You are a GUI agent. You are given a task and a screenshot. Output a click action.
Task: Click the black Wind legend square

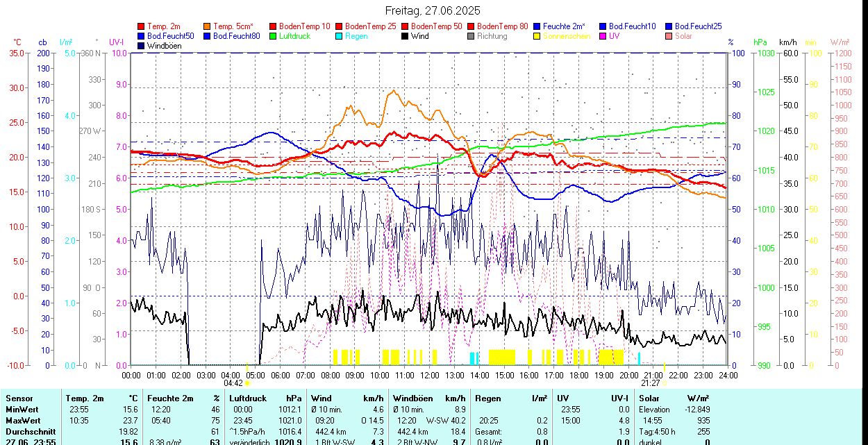(406, 36)
